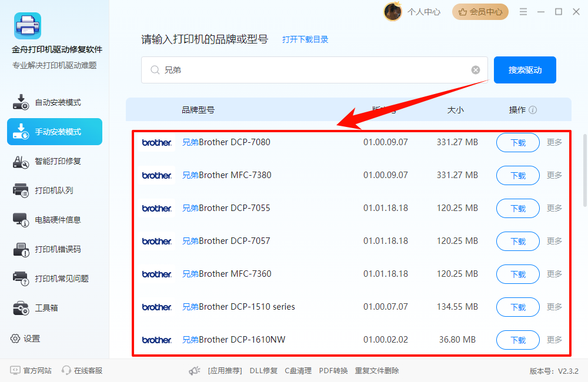This screenshot has height=382, width=588.
Task: Open PDF转换 recommended app
Action: [x=333, y=371]
